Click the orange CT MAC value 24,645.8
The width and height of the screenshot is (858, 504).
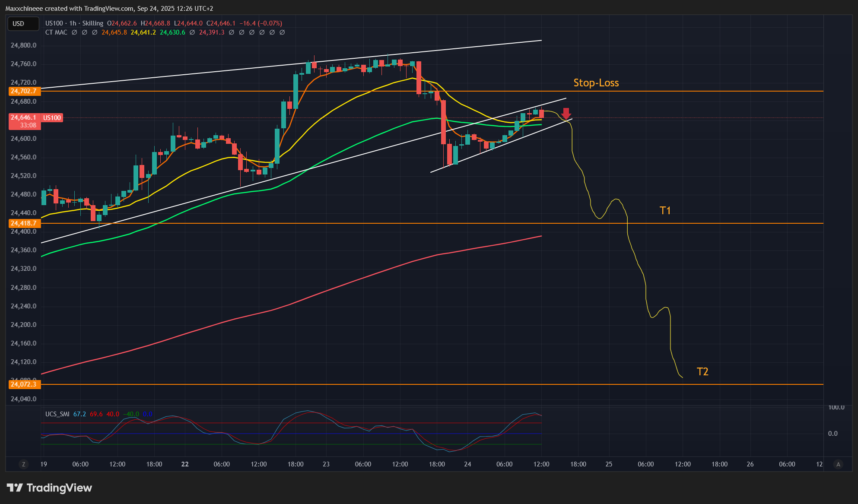[114, 32]
